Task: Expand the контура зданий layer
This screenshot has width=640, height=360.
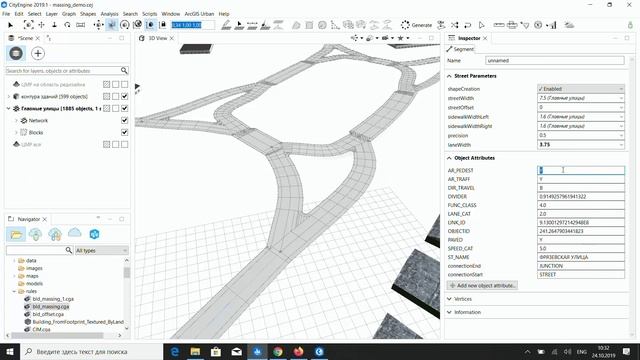Action: [9, 97]
